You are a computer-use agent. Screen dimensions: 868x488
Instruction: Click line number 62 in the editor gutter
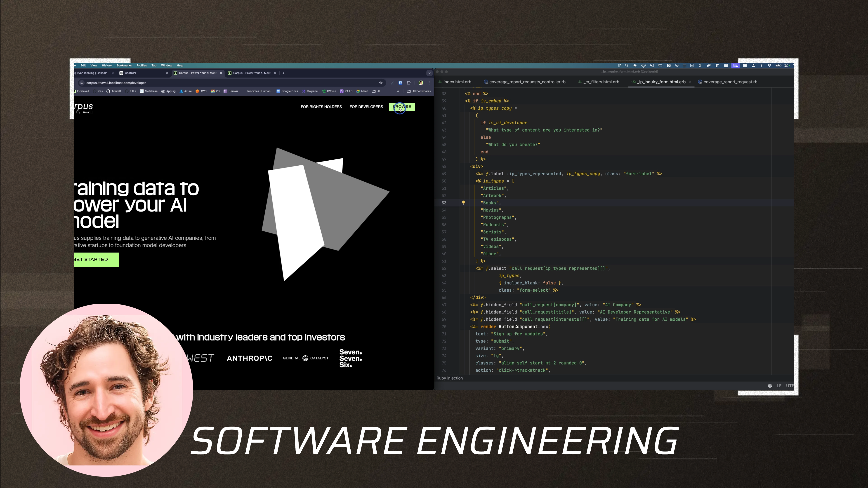tap(444, 268)
